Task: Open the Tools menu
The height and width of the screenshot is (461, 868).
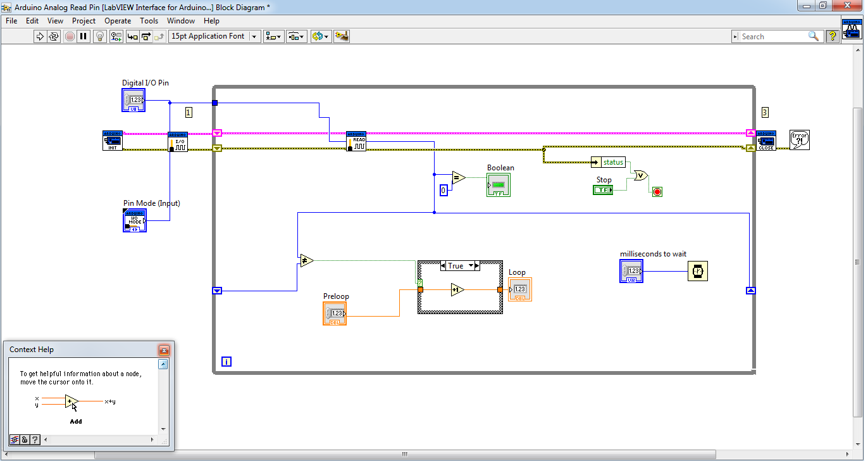Action: click(149, 21)
